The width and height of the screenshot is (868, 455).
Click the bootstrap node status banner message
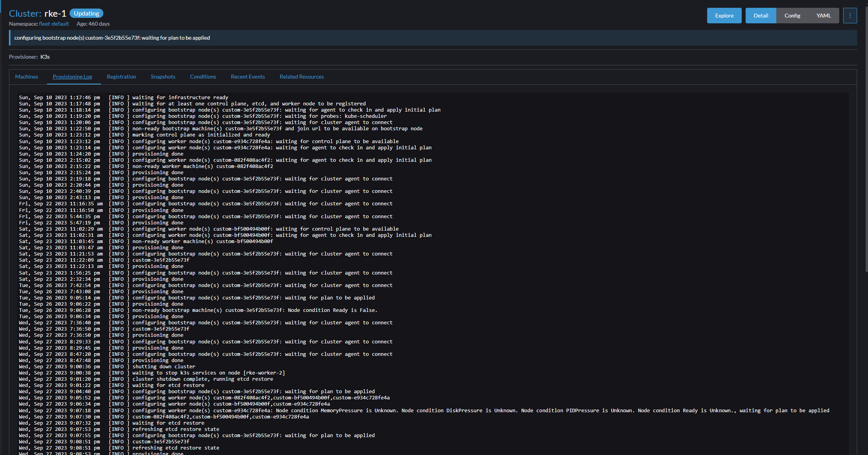[x=112, y=38]
